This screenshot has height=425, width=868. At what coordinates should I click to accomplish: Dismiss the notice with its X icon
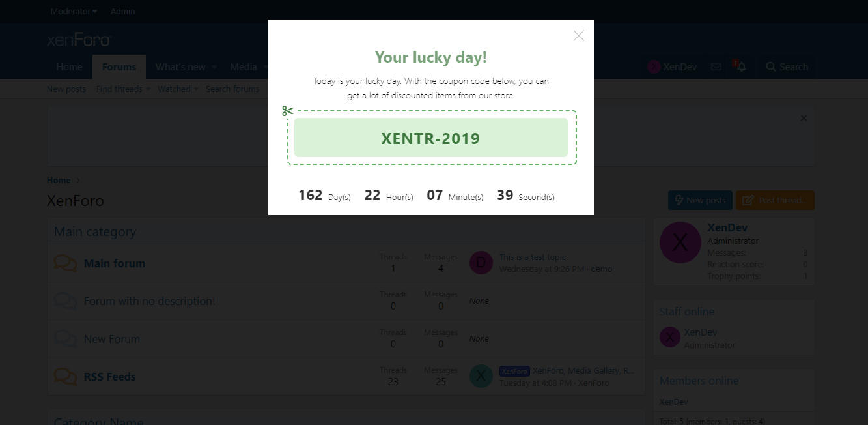click(x=804, y=118)
